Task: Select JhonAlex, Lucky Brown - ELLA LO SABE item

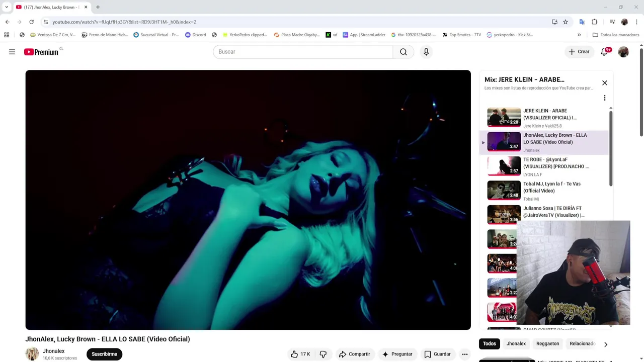Action: [x=545, y=142]
